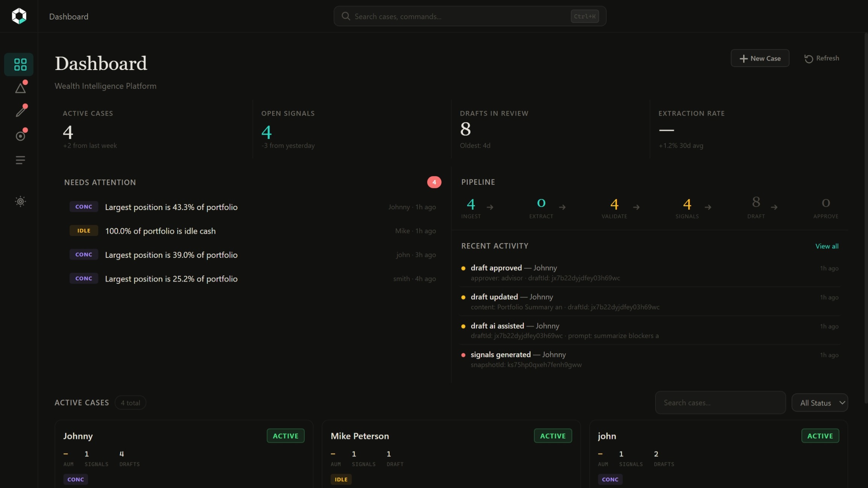Screen dimensions: 868x488
Task: Open the pencil drafts icon in sidebar
Action: [21, 111]
